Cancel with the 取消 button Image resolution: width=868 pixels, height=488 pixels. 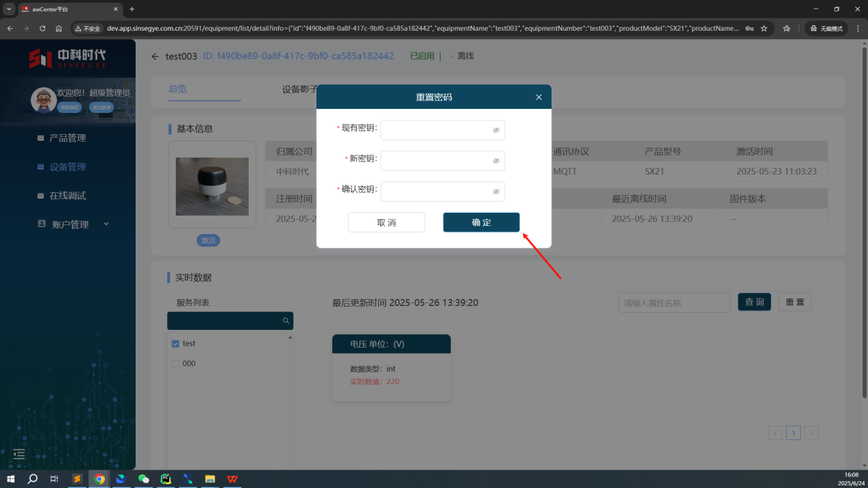click(x=386, y=222)
